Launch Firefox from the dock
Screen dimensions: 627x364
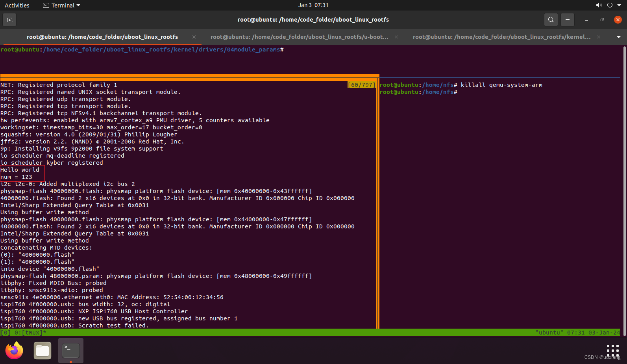coord(15,350)
